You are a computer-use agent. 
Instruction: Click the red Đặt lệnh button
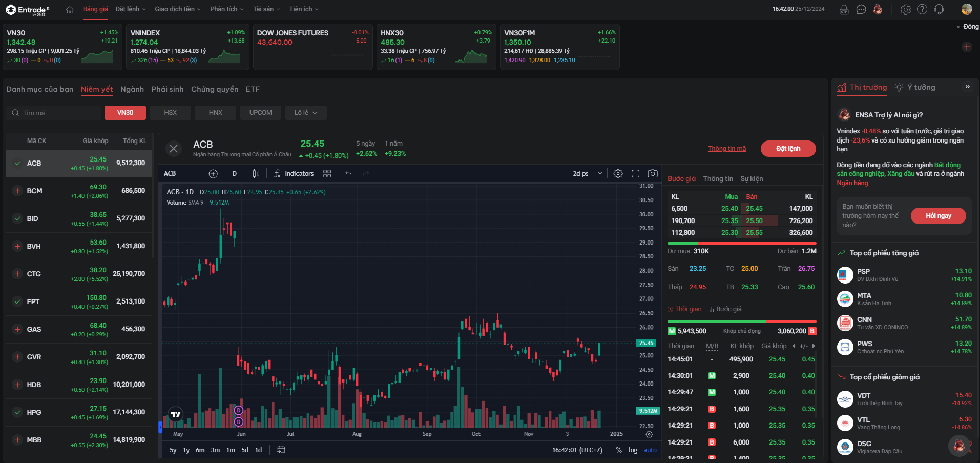tap(788, 149)
